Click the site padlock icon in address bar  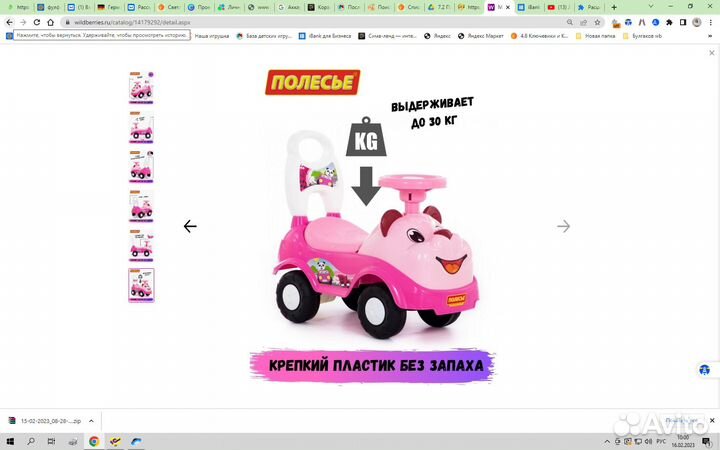[x=68, y=22]
